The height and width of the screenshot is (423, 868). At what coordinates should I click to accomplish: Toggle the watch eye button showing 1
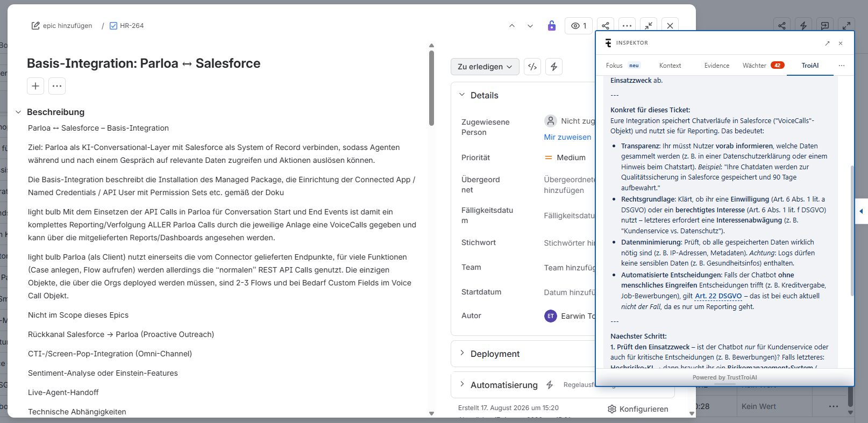pos(579,26)
